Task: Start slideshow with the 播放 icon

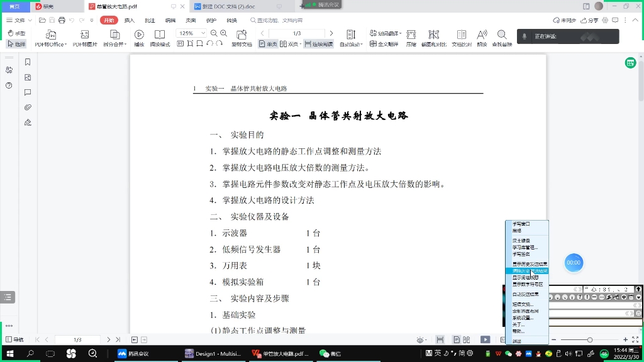Action: click(x=140, y=35)
